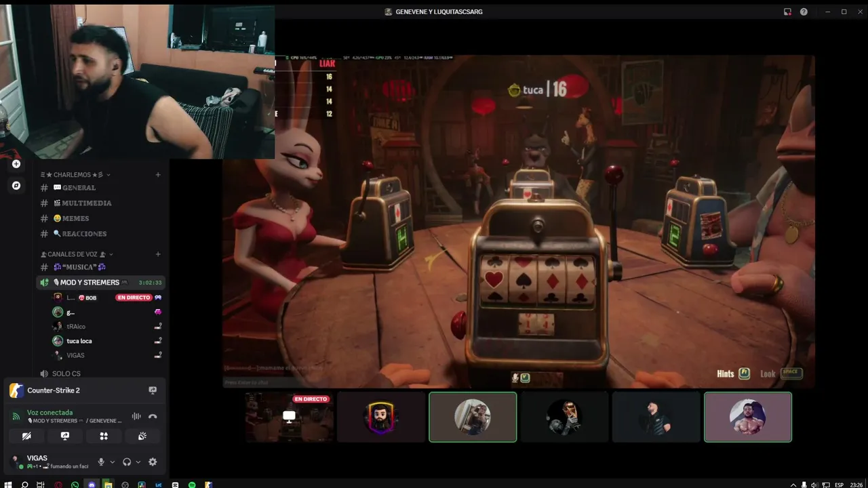
Task: Add a server with the plus icon
Action: [x=16, y=163]
